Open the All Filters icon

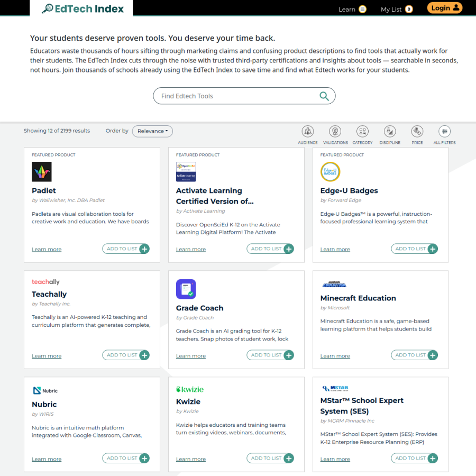(444, 132)
